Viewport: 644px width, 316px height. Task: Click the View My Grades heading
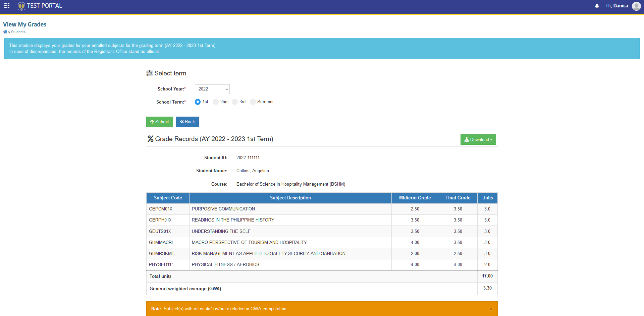(x=25, y=24)
